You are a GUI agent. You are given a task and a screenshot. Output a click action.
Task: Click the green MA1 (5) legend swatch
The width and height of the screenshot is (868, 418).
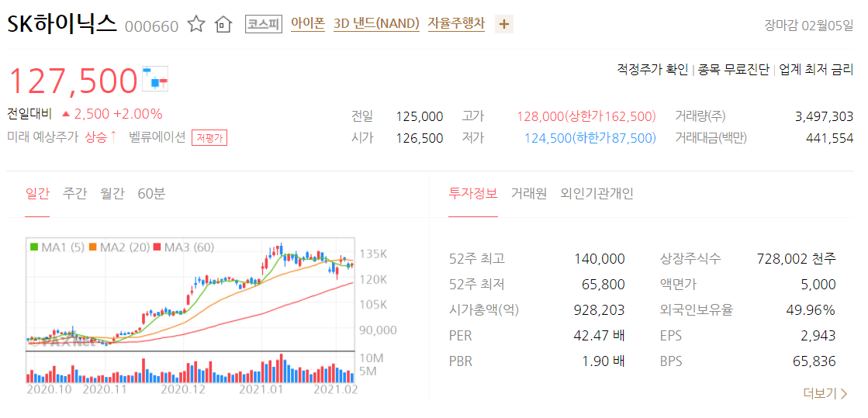tap(34, 247)
